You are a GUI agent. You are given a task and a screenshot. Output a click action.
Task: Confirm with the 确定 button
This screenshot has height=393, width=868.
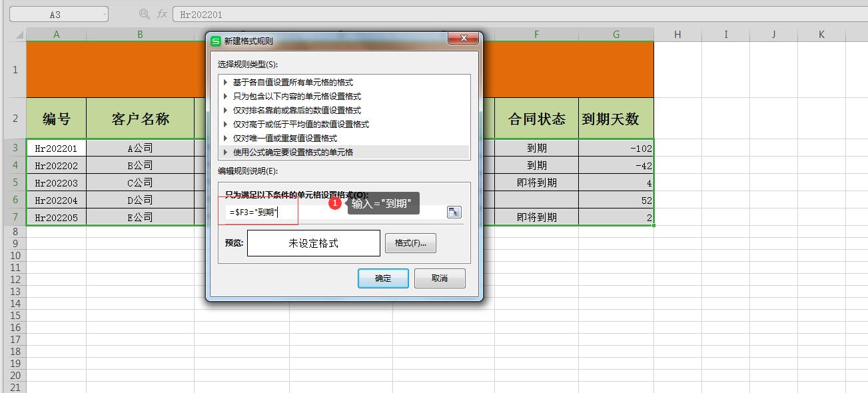coord(383,278)
